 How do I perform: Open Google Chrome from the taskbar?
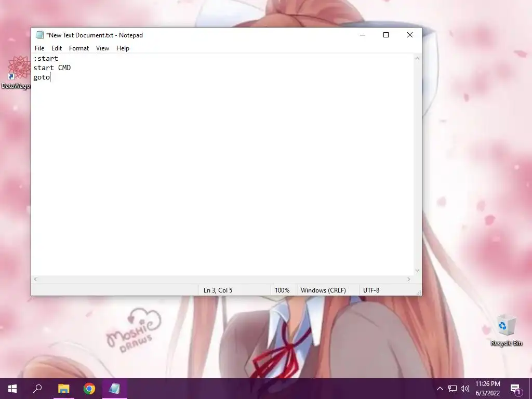coord(89,389)
